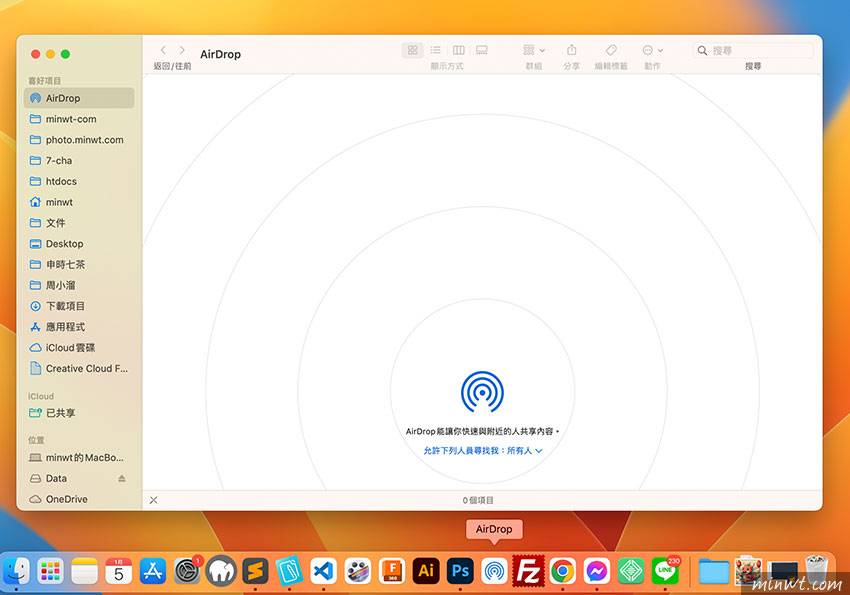Switch to list view

tap(436, 50)
